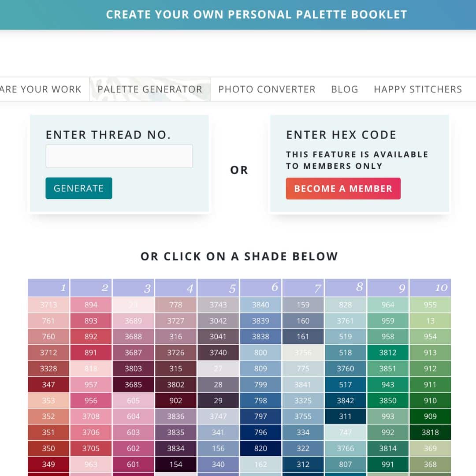Select dark green shade 909
This screenshot has width=476, height=476.
coord(430,416)
